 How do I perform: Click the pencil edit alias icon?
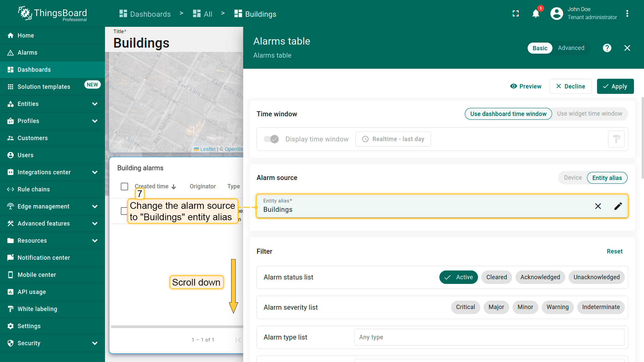point(618,206)
